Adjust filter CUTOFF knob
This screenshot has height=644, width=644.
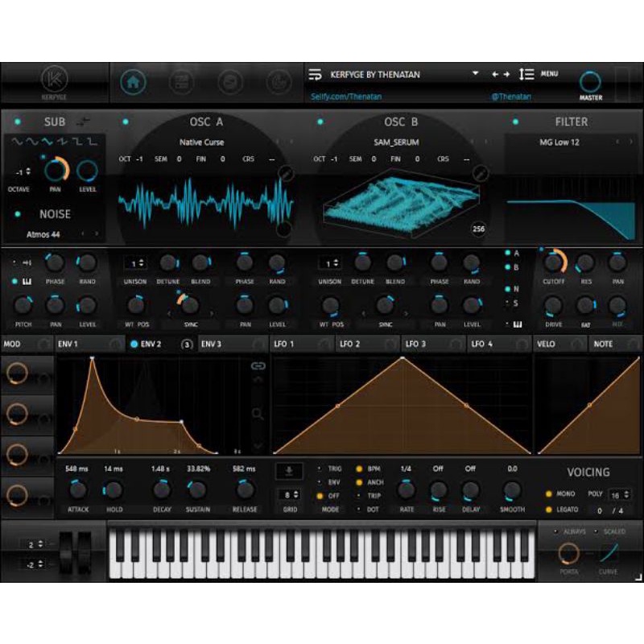553,263
